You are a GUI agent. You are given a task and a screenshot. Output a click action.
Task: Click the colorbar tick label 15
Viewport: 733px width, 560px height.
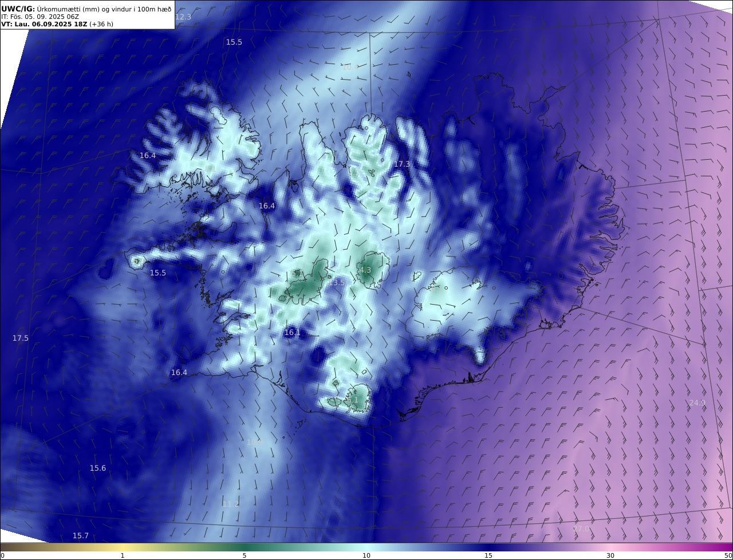tap(488, 556)
